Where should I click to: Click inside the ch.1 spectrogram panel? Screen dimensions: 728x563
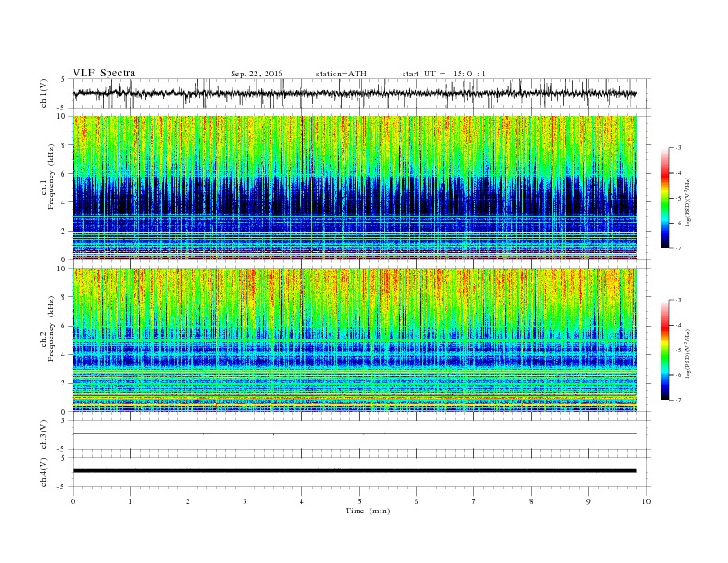pyautogui.click(x=354, y=188)
